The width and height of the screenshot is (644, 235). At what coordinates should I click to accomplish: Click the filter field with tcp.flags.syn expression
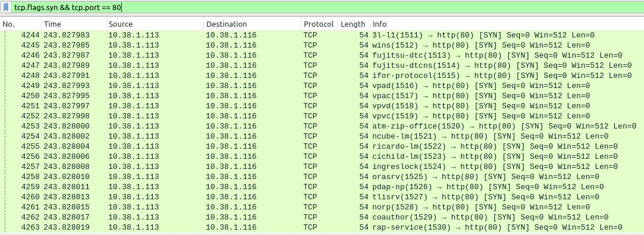click(x=327, y=7)
